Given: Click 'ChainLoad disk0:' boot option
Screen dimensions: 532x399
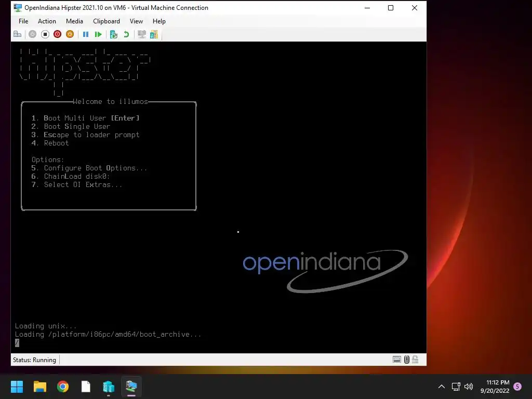Looking at the screenshot, I should coord(71,177).
